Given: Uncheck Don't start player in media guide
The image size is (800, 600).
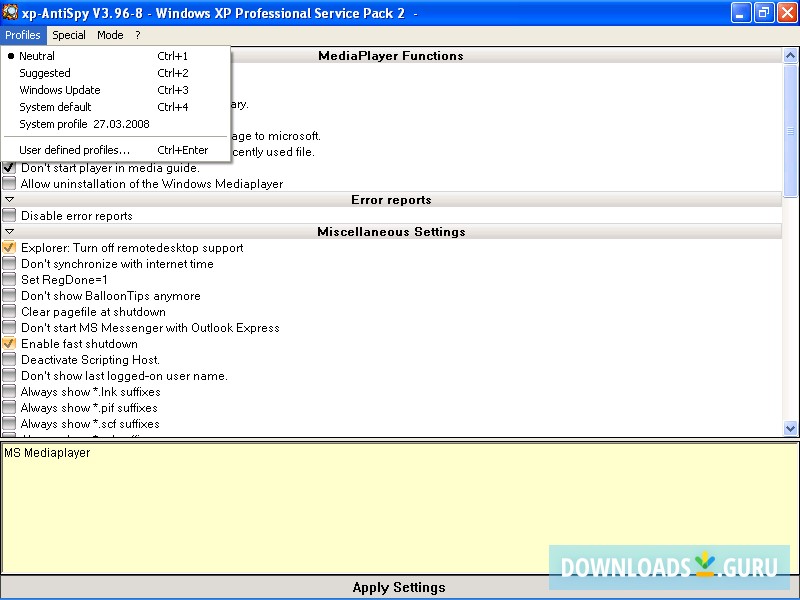Looking at the screenshot, I should pyautogui.click(x=9, y=167).
